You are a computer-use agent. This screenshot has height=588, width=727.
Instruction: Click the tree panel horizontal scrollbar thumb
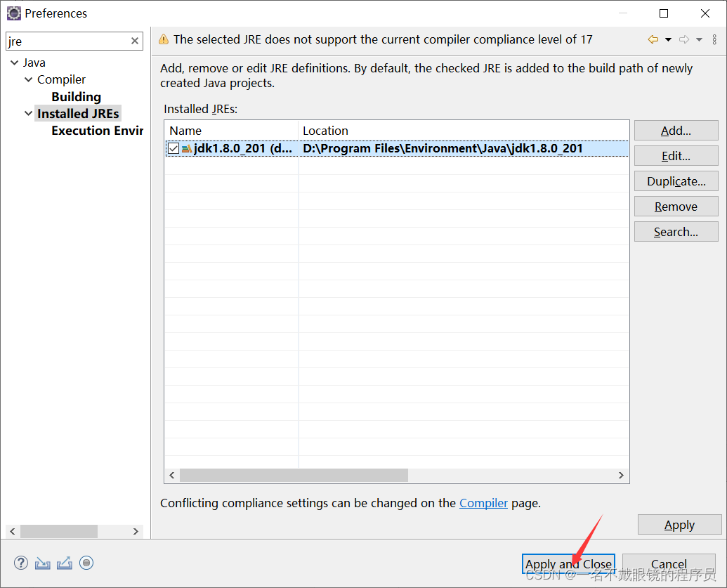[59, 531]
